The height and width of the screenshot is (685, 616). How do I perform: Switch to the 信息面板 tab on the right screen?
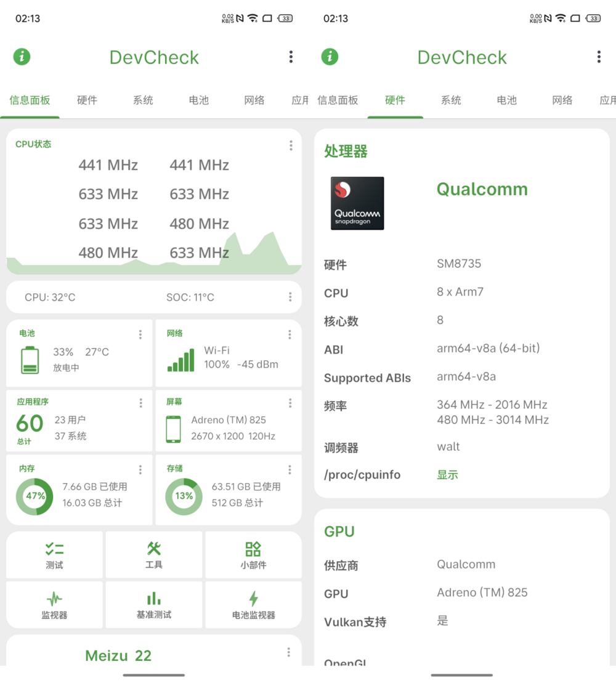click(x=338, y=100)
